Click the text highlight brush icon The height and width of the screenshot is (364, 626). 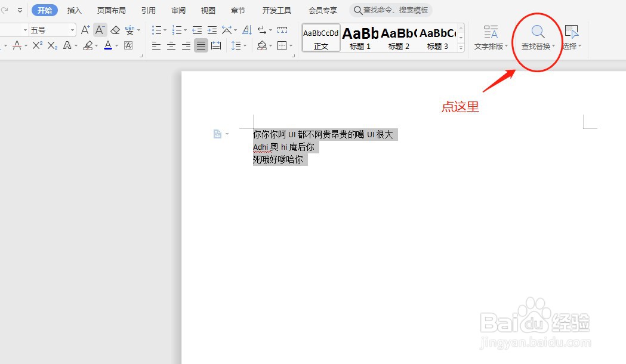(x=88, y=45)
